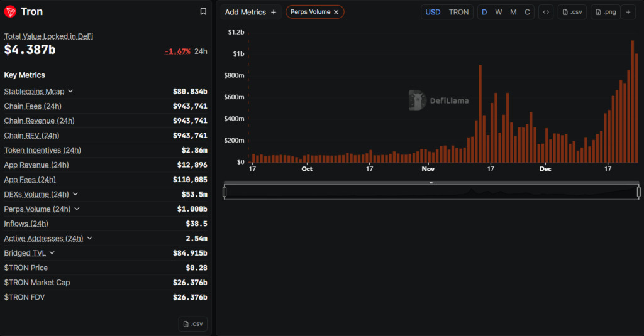Open the Add Metrics menu
644x336 pixels.
pos(250,13)
